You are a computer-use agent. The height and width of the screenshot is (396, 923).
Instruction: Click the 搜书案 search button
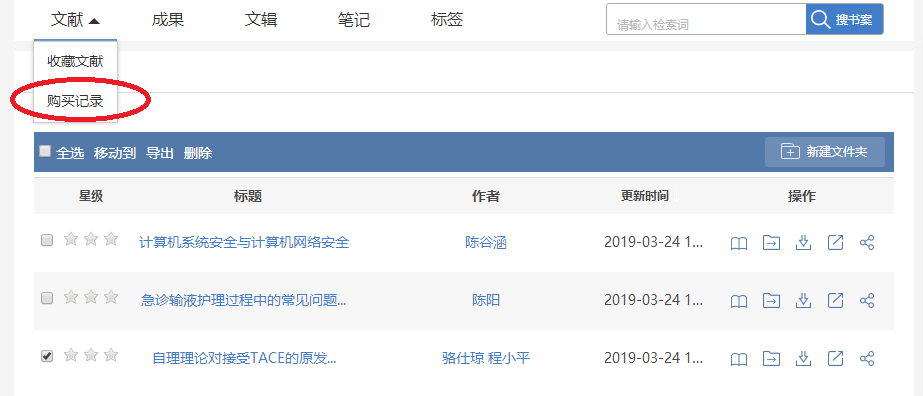[x=845, y=19]
